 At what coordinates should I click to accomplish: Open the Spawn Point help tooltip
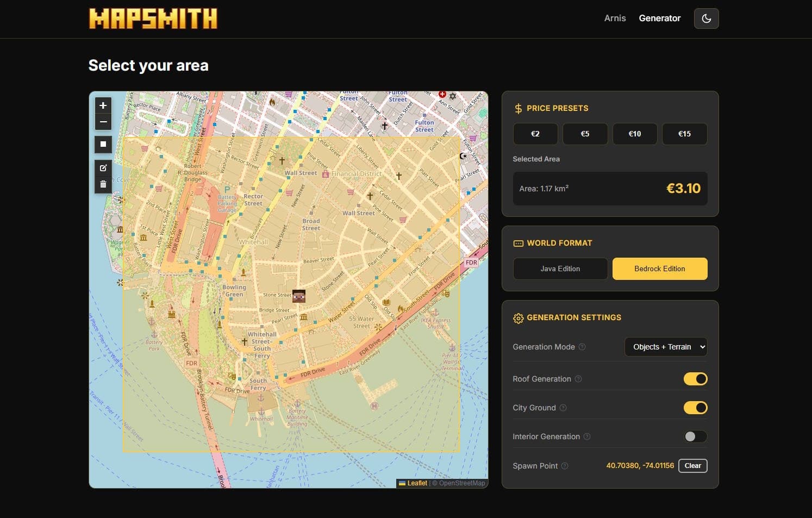point(565,466)
